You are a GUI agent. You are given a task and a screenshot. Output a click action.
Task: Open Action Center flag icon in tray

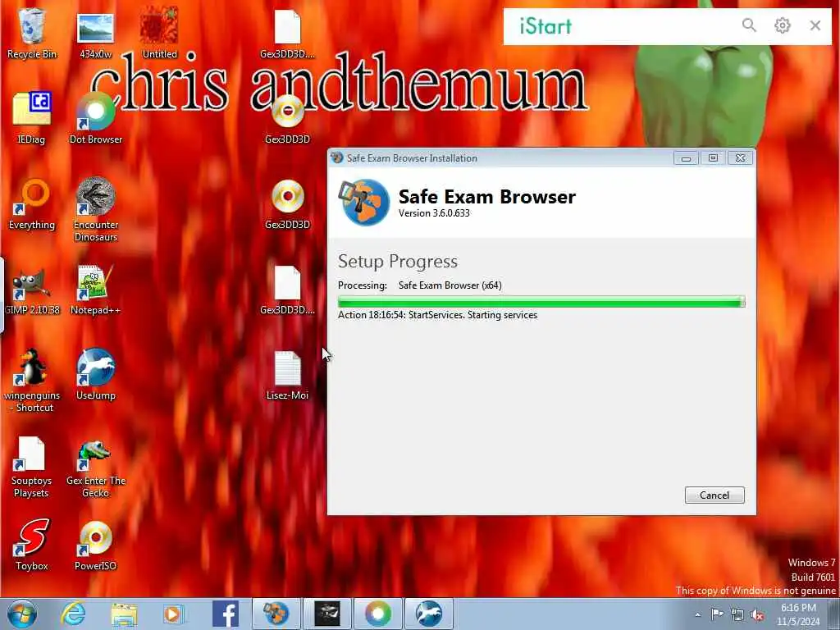point(717,614)
